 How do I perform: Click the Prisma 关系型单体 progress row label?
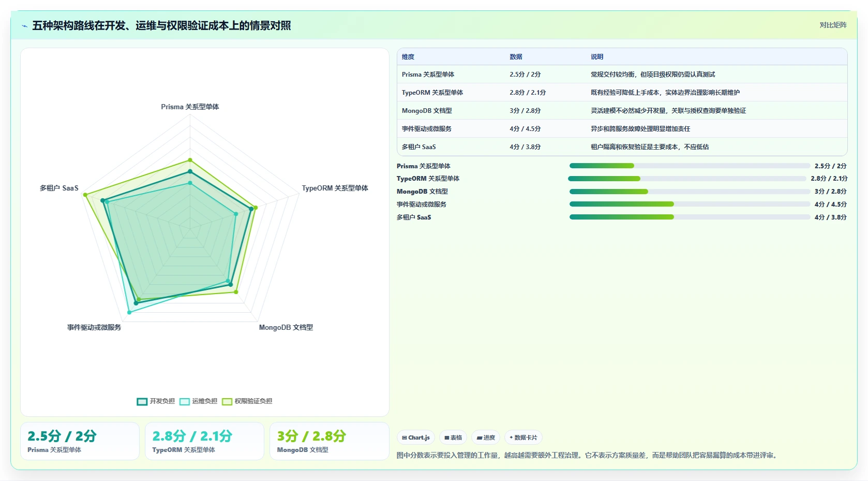(424, 166)
